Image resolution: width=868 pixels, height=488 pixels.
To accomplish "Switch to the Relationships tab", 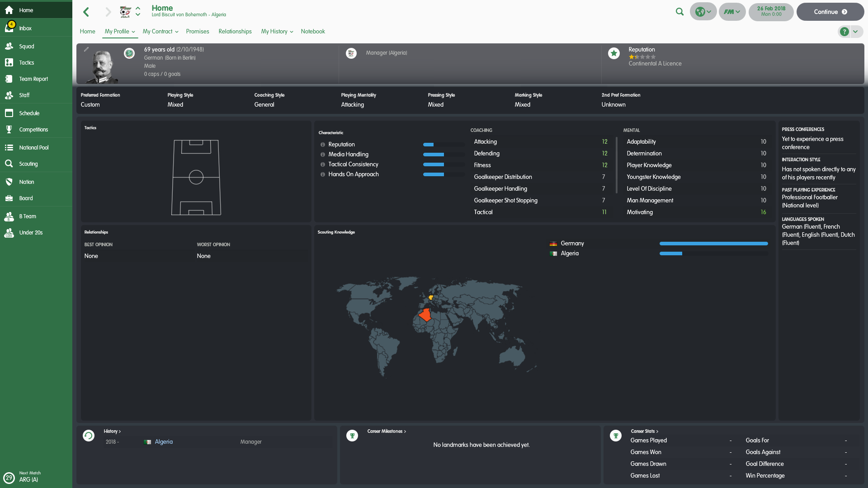I will [x=235, y=32].
